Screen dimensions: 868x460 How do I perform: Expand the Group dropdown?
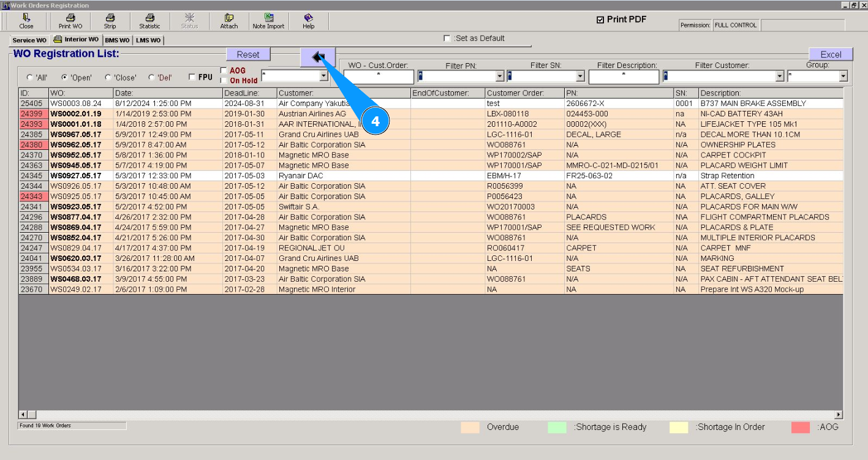coord(843,77)
